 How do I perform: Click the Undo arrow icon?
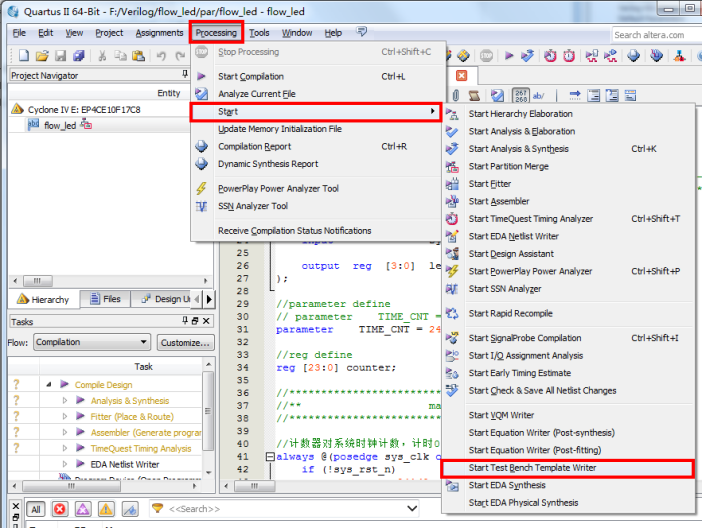(x=161, y=55)
